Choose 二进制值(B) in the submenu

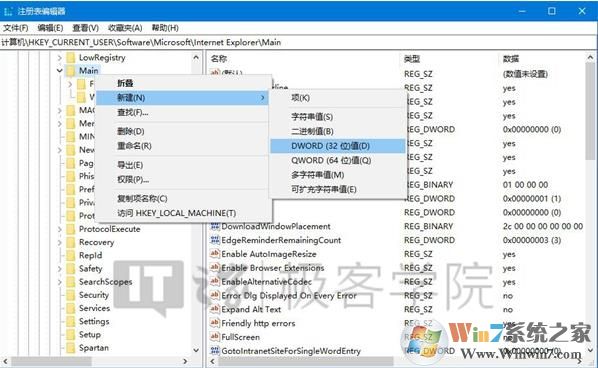coord(338,131)
